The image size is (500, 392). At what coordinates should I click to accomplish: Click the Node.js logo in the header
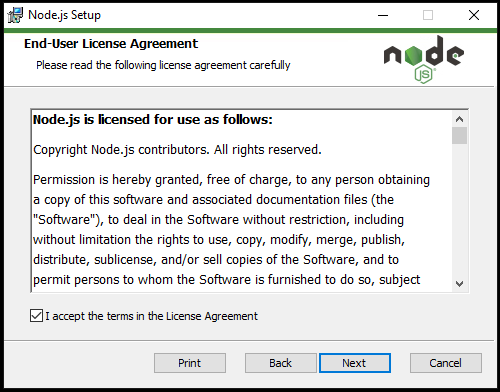coord(424,59)
